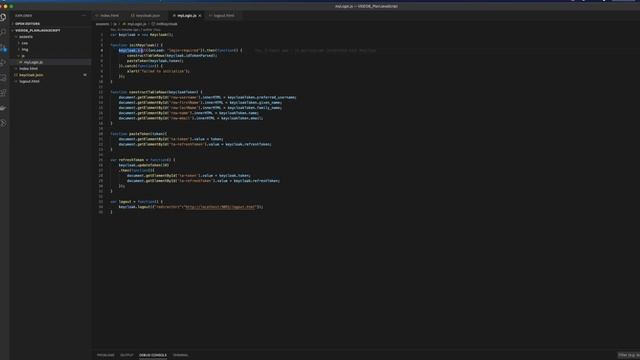Click the myLogin.js breadcrumb segment
This screenshot has width=640, height=360.
136,24
